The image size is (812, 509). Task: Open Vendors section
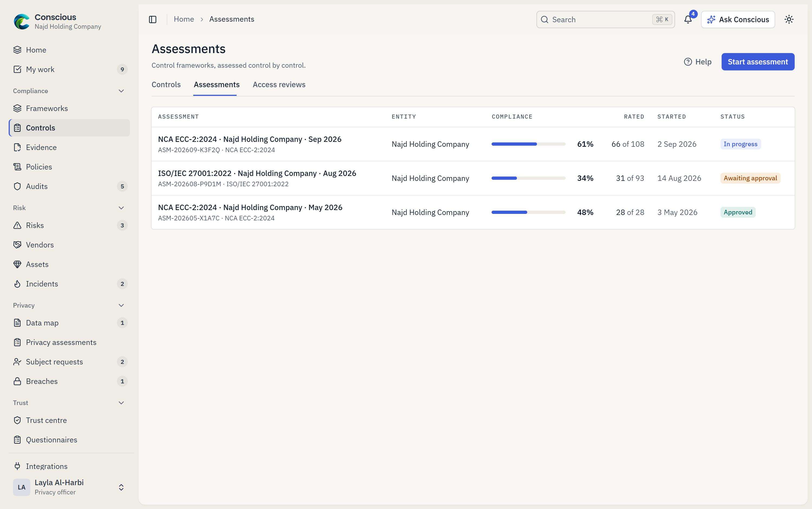pyautogui.click(x=69, y=245)
